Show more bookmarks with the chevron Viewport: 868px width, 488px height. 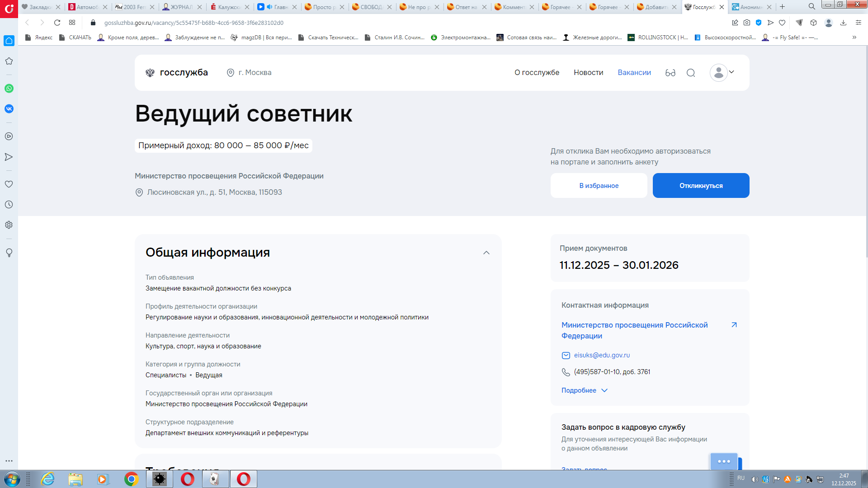854,38
